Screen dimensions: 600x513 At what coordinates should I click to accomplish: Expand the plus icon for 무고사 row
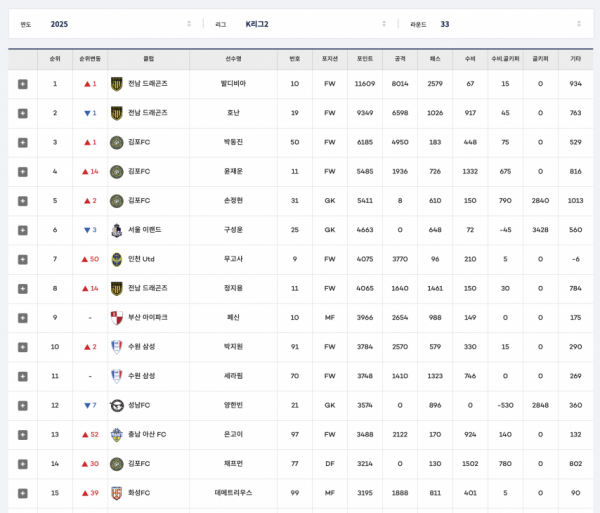tap(22, 259)
